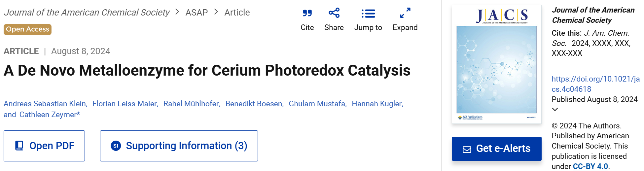
Task: Open the DOI link for the article
Action: click(595, 84)
